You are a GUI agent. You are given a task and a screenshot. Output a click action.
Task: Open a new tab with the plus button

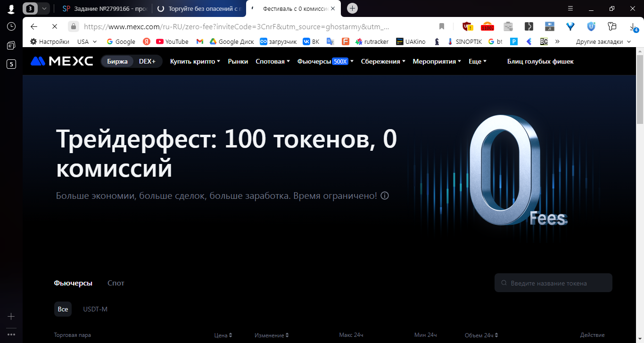click(352, 8)
